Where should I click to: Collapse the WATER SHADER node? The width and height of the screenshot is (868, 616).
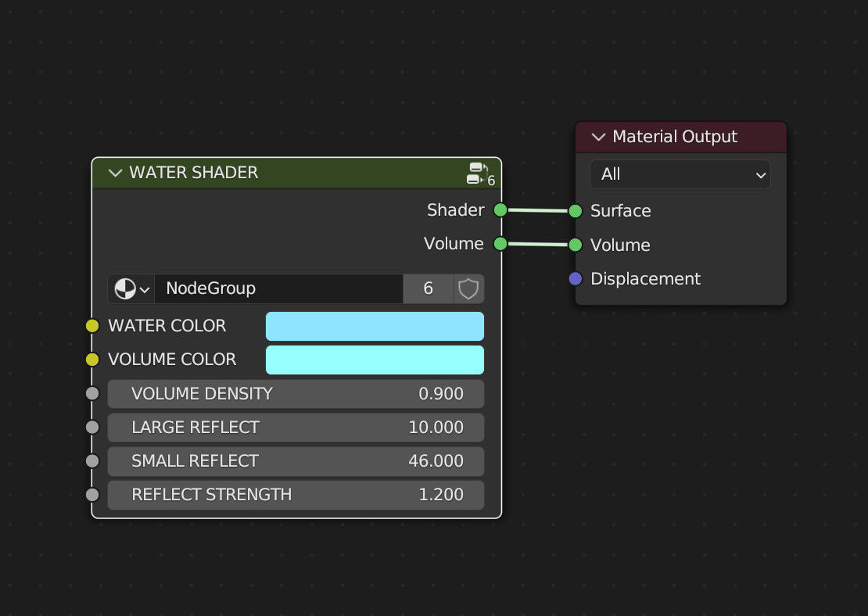pos(116,173)
